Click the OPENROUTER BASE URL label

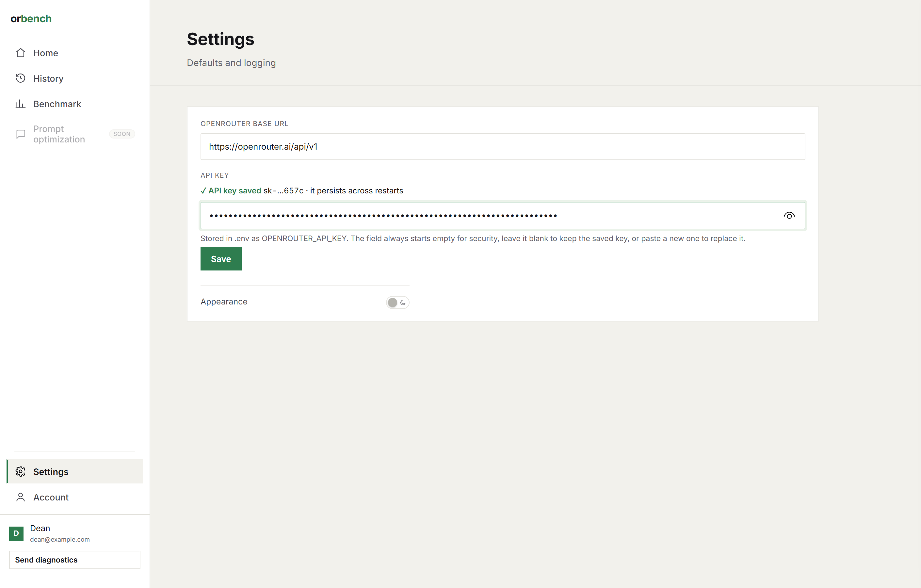[x=244, y=123]
